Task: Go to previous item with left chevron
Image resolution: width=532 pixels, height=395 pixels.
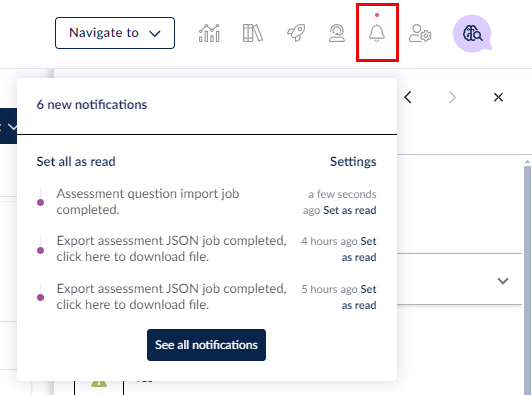Action: pos(408,97)
